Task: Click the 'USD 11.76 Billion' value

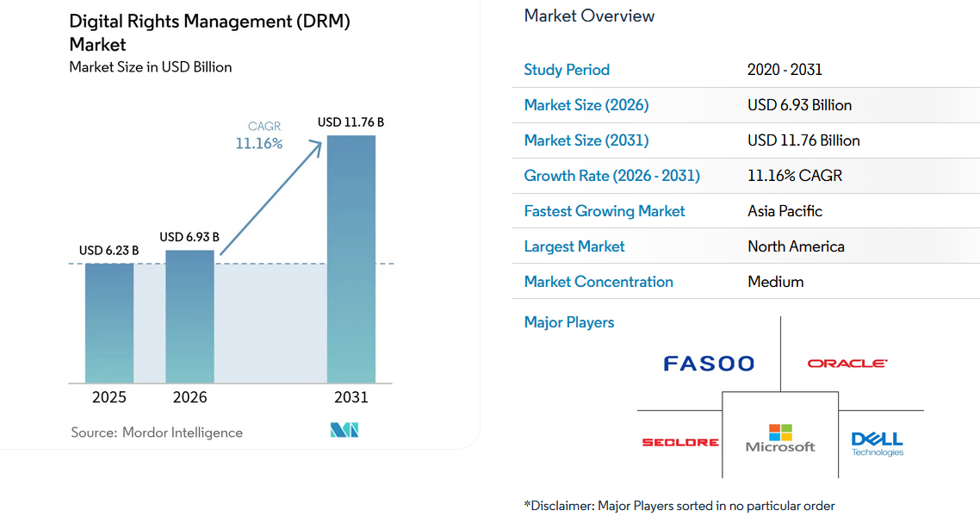Action: click(803, 140)
